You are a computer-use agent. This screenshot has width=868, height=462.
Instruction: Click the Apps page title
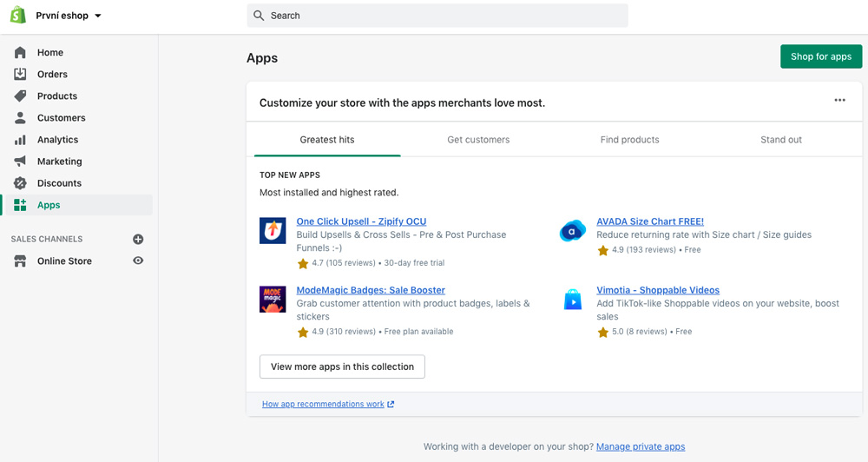pos(262,58)
